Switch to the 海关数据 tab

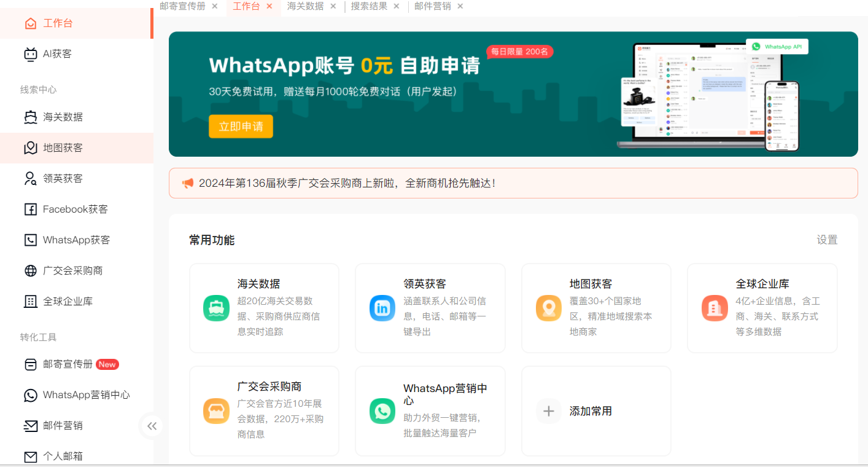305,6
